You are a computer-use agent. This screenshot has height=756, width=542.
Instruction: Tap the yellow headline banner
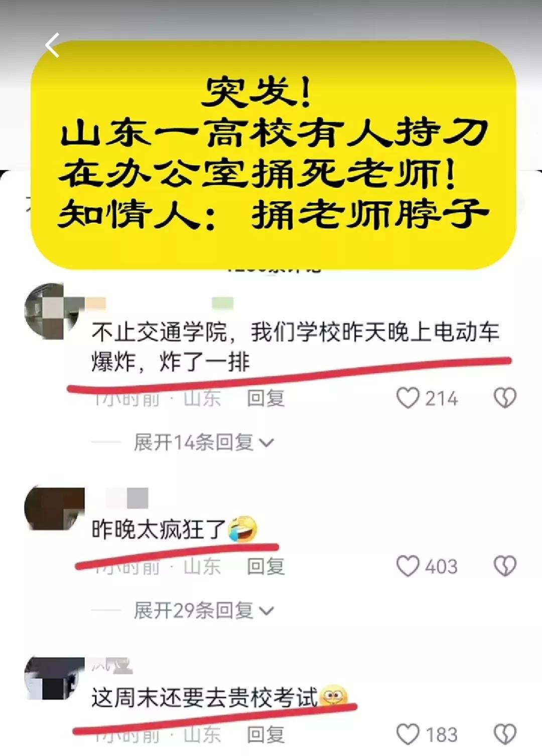(274, 156)
